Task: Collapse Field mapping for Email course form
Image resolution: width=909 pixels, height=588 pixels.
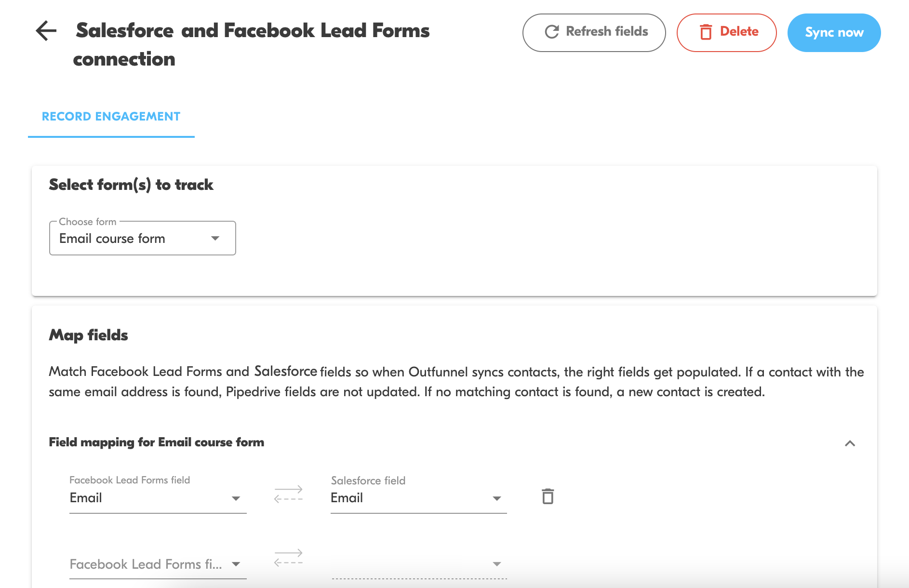Action: (x=850, y=443)
